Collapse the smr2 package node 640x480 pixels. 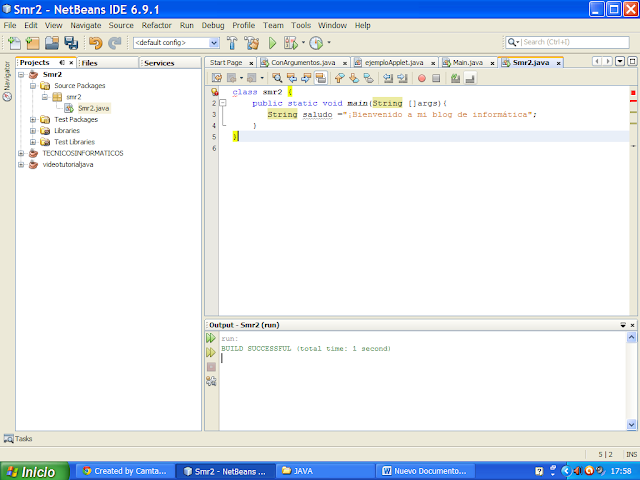(x=45, y=97)
